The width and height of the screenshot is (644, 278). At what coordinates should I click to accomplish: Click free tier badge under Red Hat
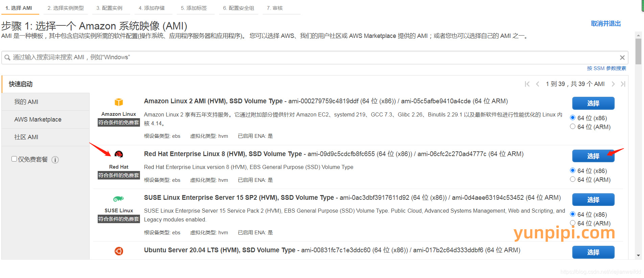click(119, 175)
